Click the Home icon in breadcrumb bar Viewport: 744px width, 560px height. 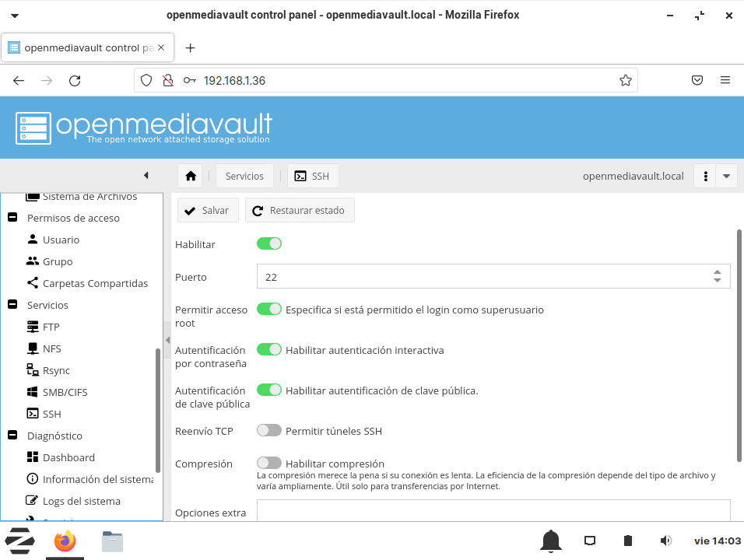pyautogui.click(x=190, y=176)
